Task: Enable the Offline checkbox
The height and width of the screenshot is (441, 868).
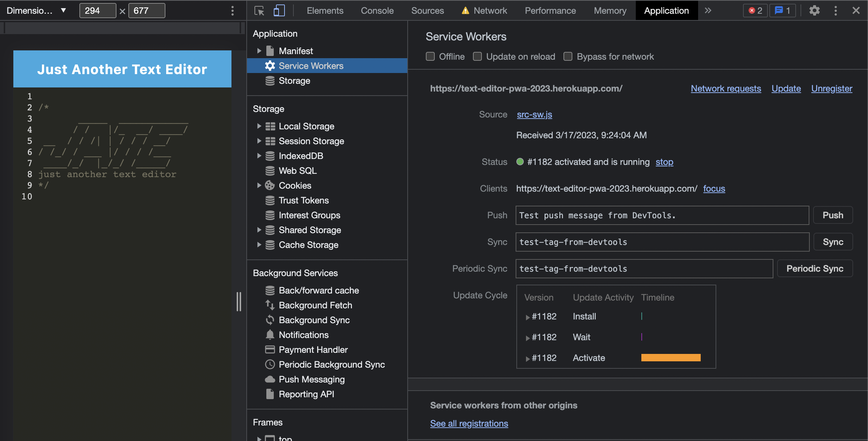Action: tap(430, 57)
